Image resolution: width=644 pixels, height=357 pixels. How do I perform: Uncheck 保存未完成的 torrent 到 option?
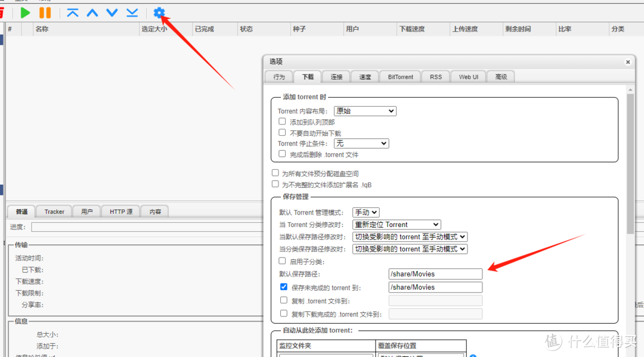[x=284, y=287]
